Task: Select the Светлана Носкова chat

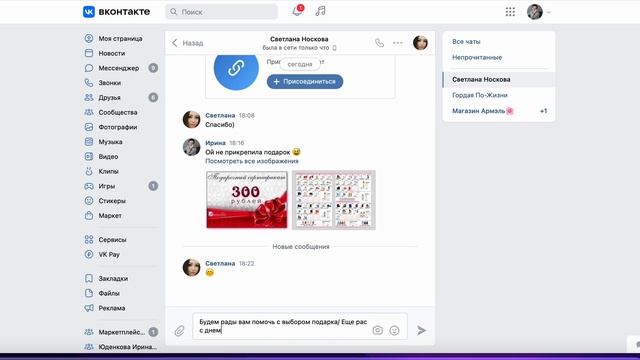Action: point(499,80)
